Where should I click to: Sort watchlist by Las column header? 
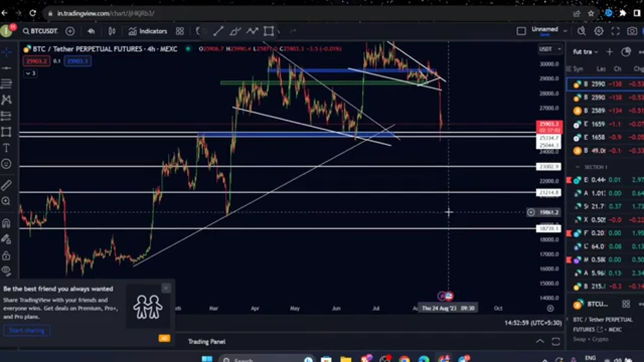pos(601,69)
